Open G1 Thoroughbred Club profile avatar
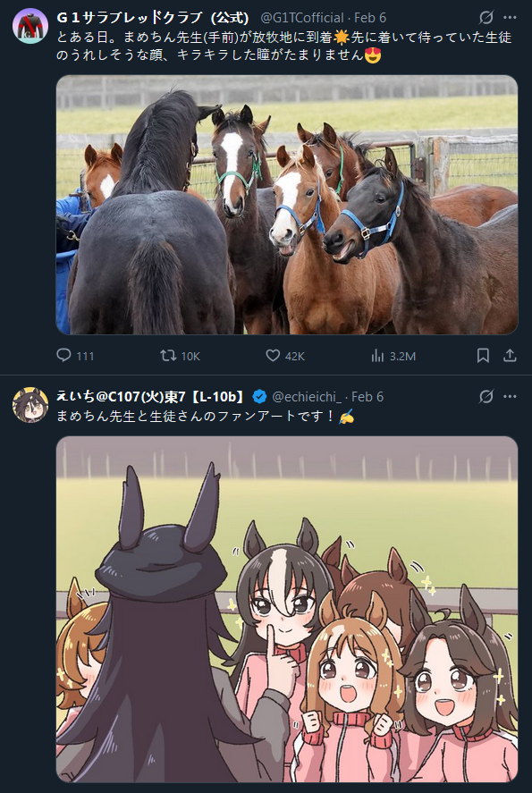The height and width of the screenshot is (793, 532). point(30,26)
